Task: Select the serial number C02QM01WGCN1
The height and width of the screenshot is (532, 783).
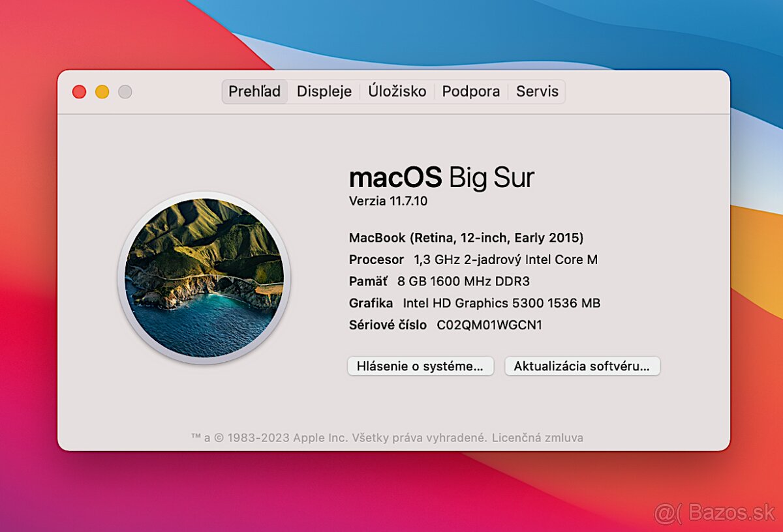Action: click(491, 325)
